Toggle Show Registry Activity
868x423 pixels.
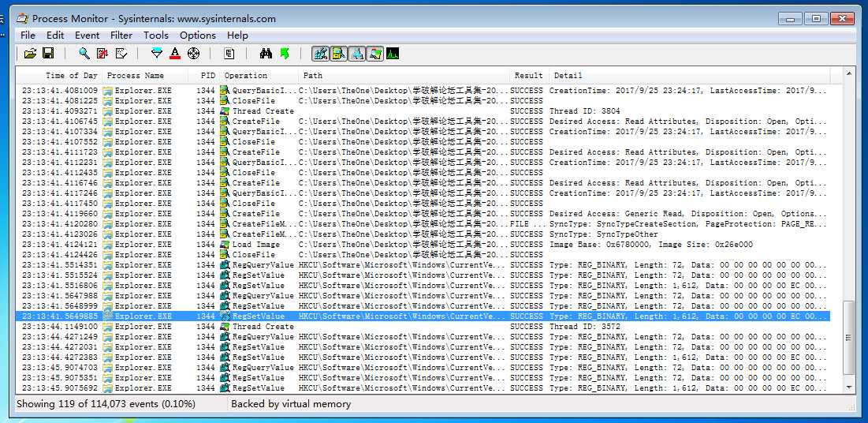tap(321, 54)
